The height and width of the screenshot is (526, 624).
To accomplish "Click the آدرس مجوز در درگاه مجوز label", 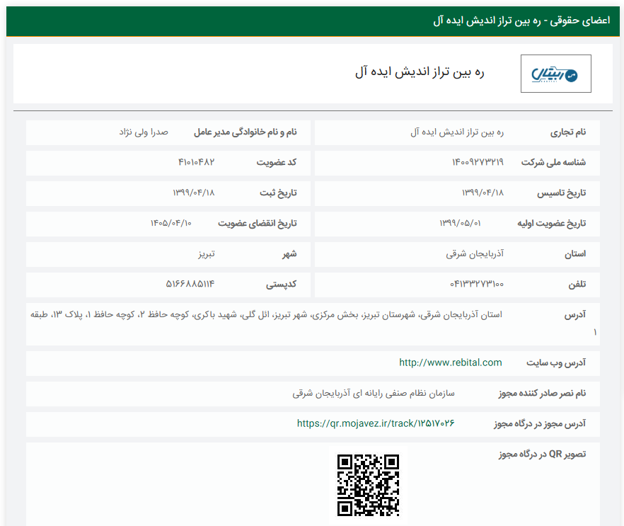I will coord(540,424).
